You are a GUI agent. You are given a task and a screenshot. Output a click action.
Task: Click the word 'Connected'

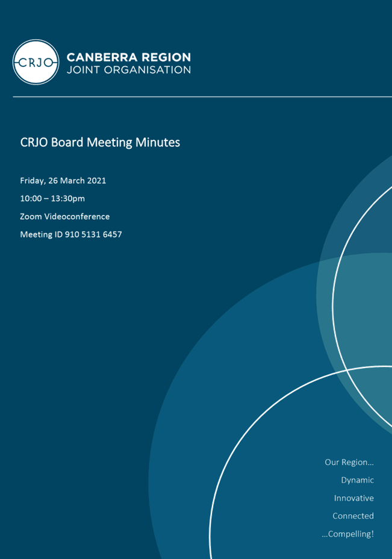(x=353, y=516)
